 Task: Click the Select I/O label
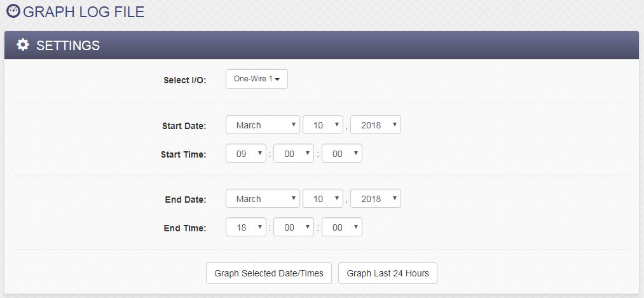tap(185, 80)
